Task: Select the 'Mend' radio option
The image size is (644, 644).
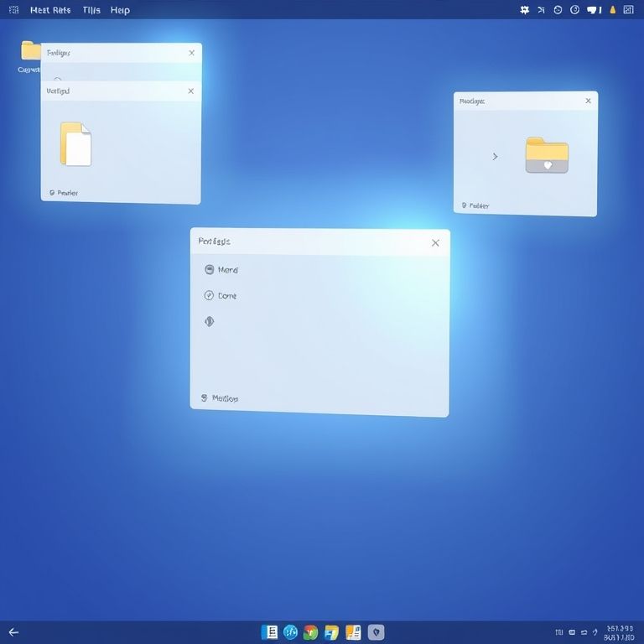Action: [210, 270]
